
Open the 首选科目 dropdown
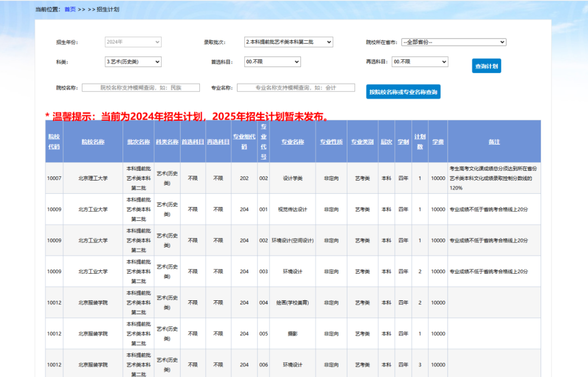pos(272,62)
